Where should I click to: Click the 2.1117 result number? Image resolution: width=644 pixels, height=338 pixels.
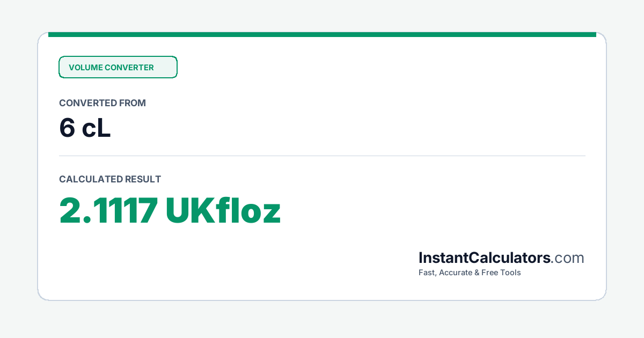108,210
